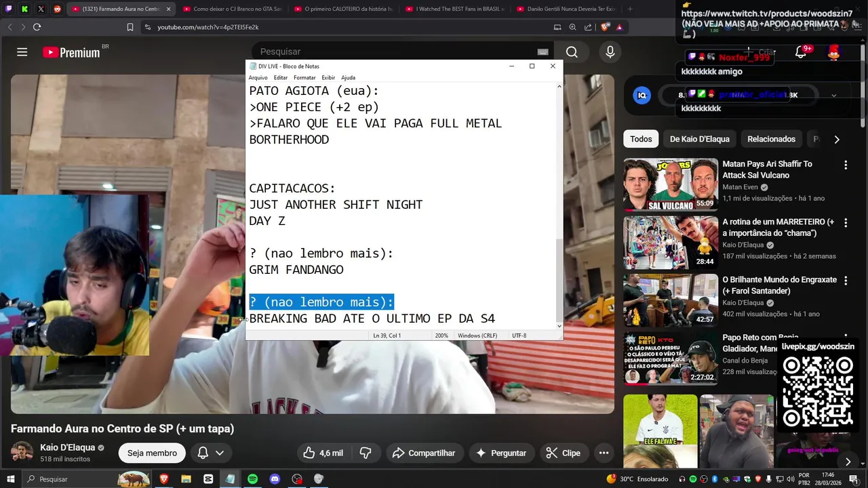Open the pinned X tab
Screen dimensions: 868x488
(x=41, y=9)
